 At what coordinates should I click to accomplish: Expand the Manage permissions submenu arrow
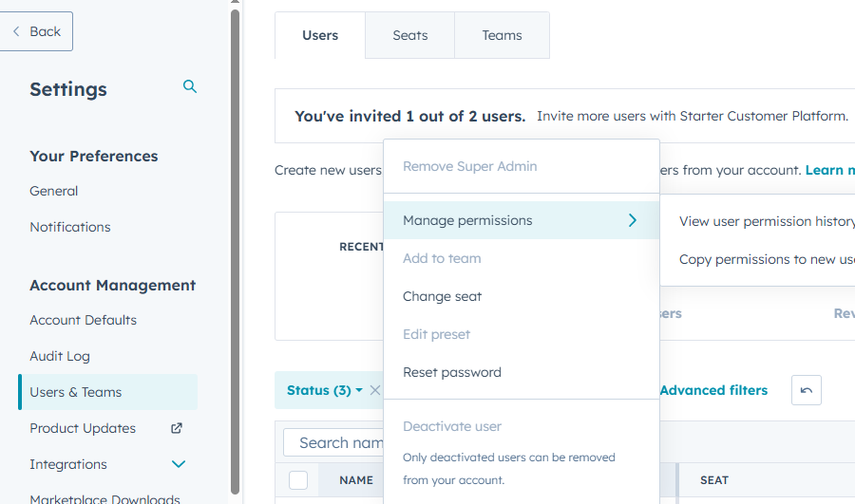click(x=632, y=220)
